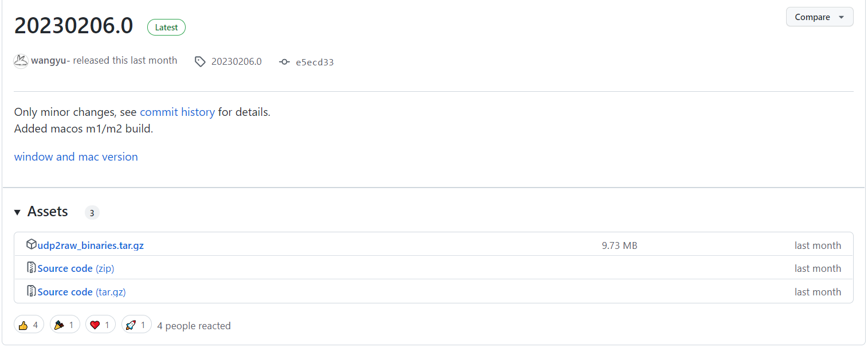Toggle the thumbs up reaction
This screenshot has width=868, height=351.
[29, 325]
